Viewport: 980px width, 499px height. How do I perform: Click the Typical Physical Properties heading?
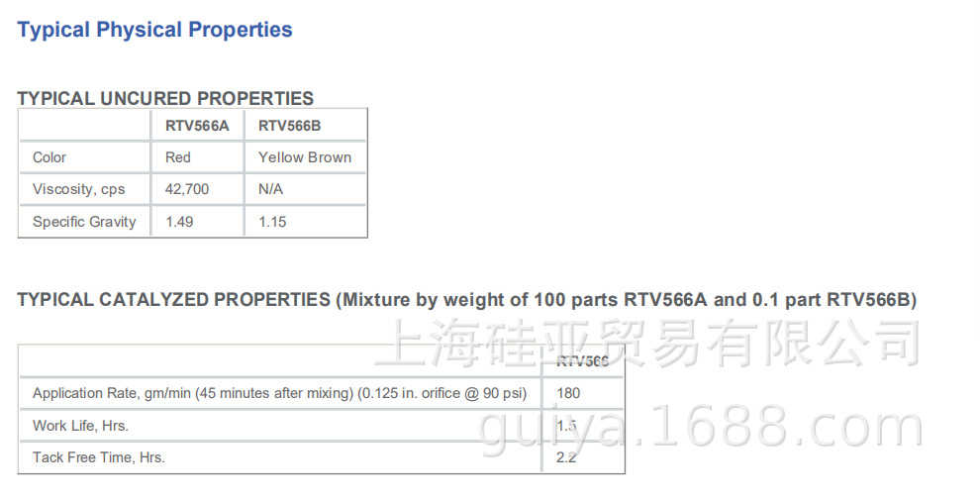155,30
